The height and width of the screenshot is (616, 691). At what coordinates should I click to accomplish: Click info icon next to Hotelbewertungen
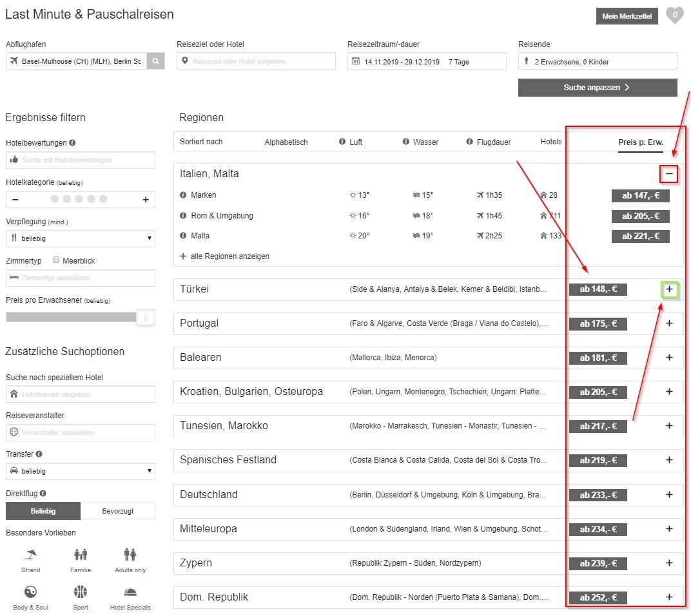[x=72, y=143]
